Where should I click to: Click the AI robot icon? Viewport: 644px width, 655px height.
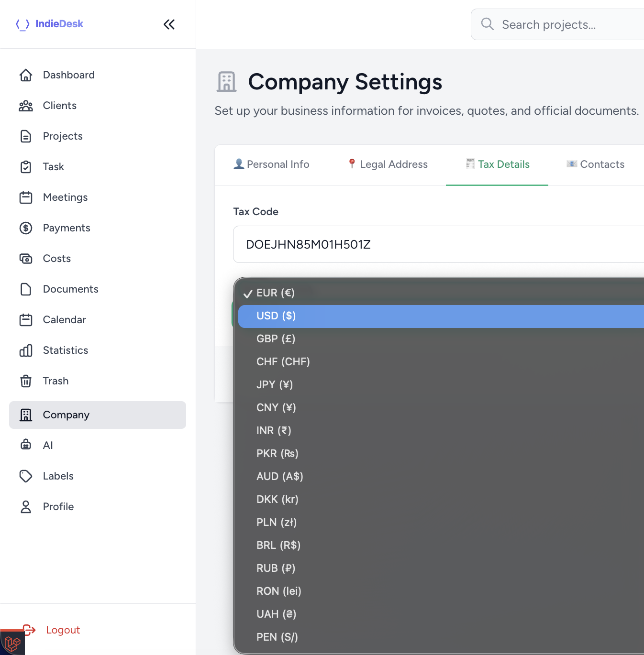pyautogui.click(x=26, y=445)
